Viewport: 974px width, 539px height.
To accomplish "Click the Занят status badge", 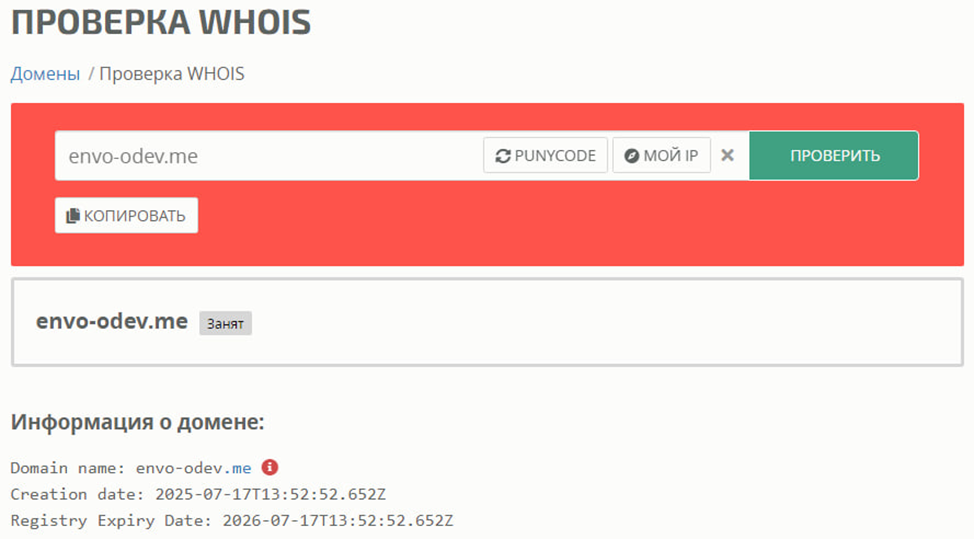I will tap(225, 323).
